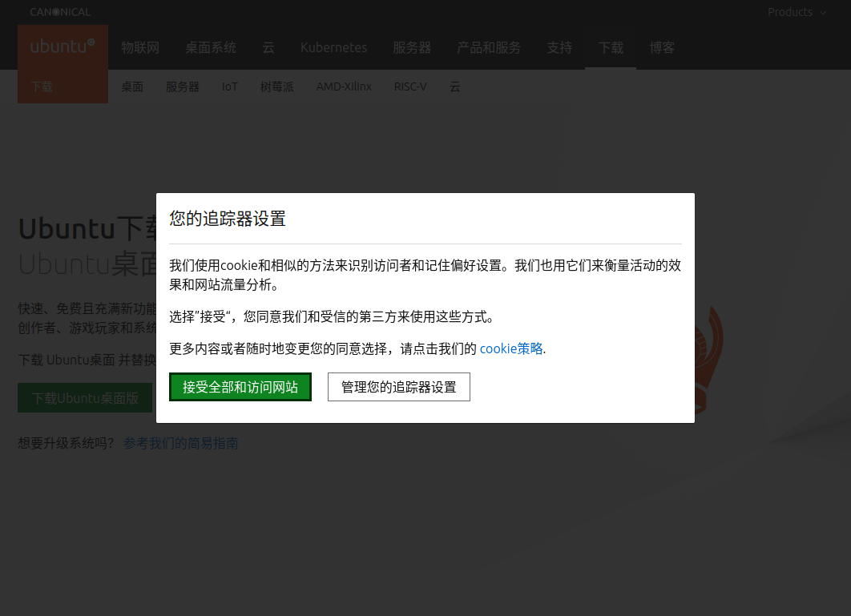The width and height of the screenshot is (851, 616).
Task: Open the 产品和服务 menu item
Action: pyautogui.click(x=489, y=48)
